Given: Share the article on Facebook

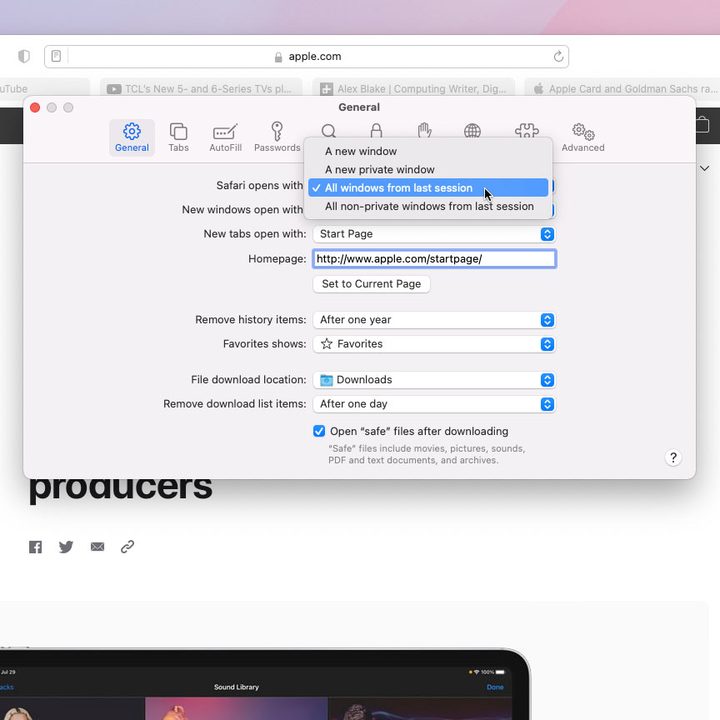Looking at the screenshot, I should 35,547.
